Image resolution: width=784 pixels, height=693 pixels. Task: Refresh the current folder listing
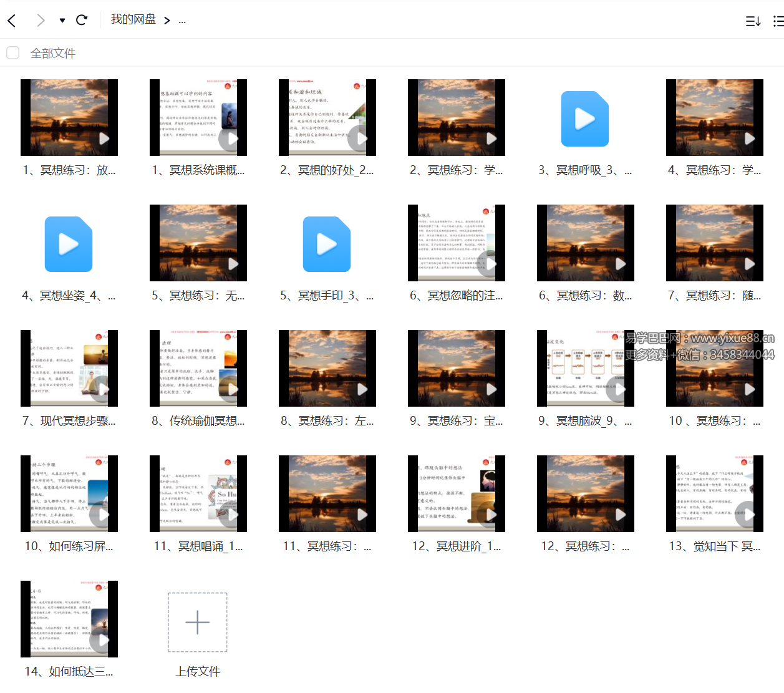82,20
